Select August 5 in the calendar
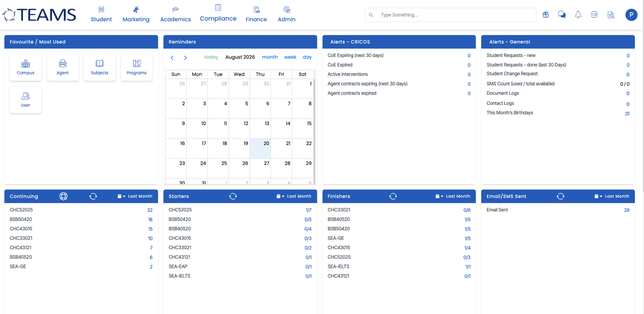Image resolution: width=644 pixels, height=314 pixels. [x=239, y=108]
